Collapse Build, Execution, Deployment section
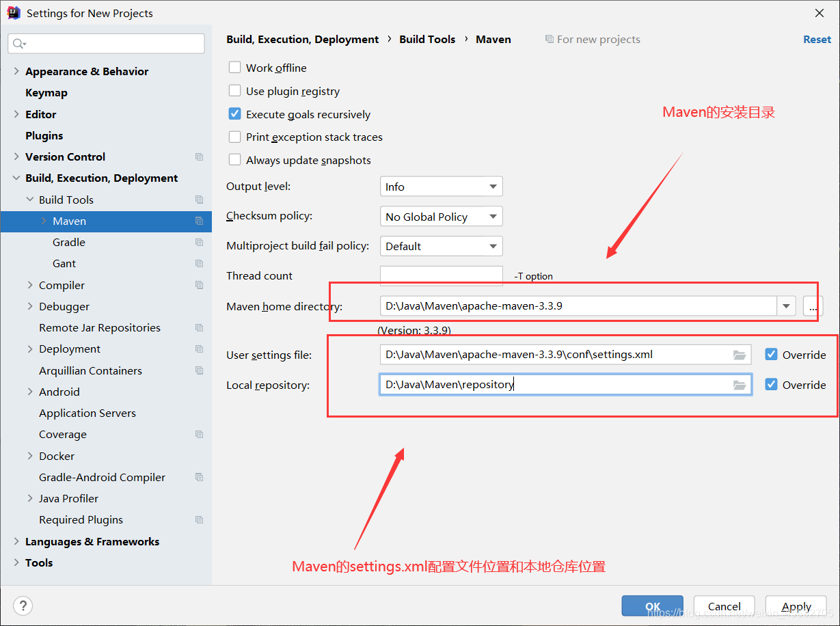This screenshot has width=840, height=626. pos(16,178)
